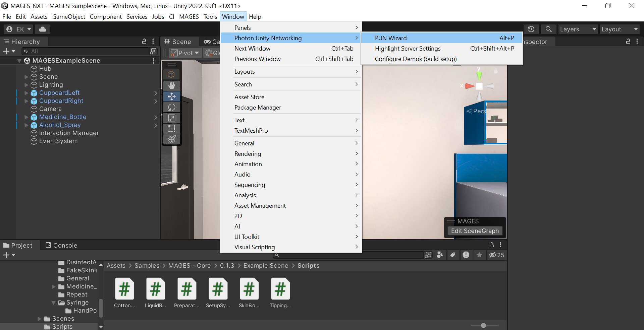
Task: Switch to the Console tab
Action: [x=62, y=245]
